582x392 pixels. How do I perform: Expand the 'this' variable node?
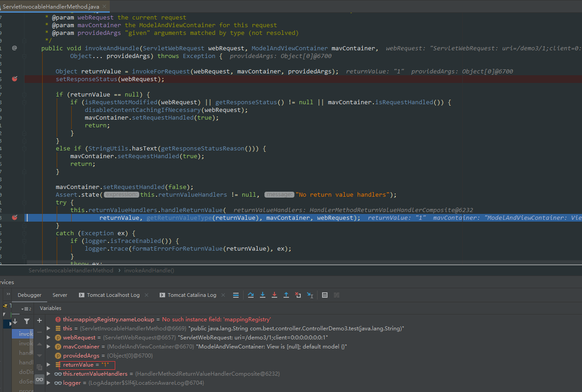pos(49,328)
